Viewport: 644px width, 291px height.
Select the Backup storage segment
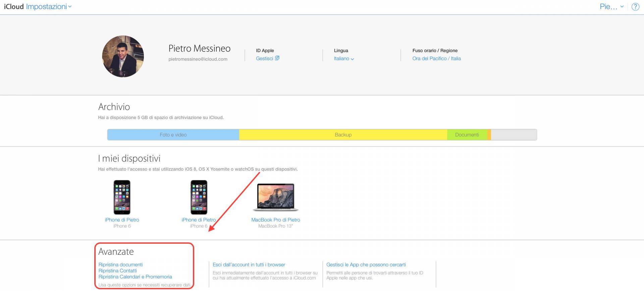[x=343, y=135]
